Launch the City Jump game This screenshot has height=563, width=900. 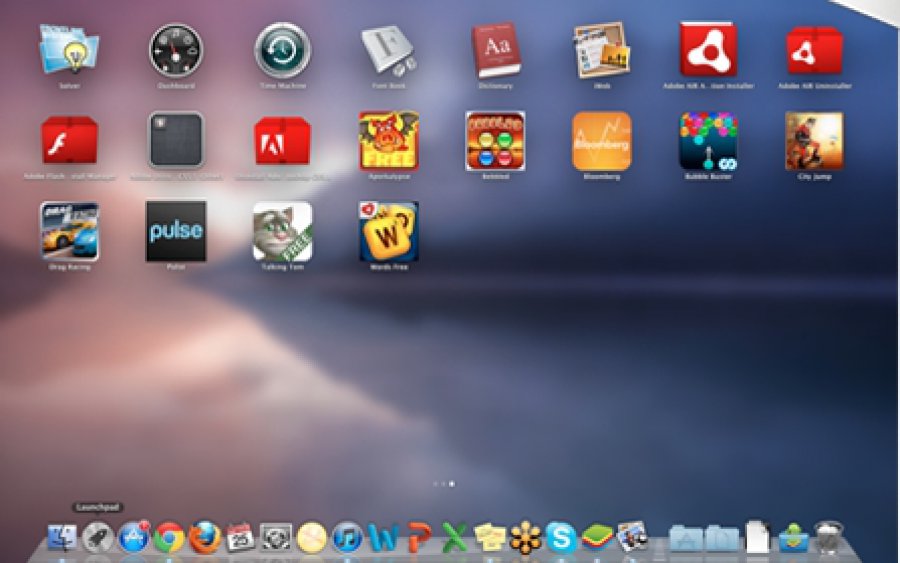(814, 141)
